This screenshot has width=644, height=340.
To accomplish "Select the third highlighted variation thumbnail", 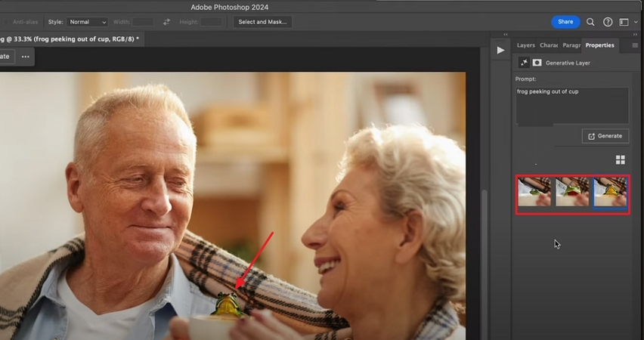I will tap(610, 193).
